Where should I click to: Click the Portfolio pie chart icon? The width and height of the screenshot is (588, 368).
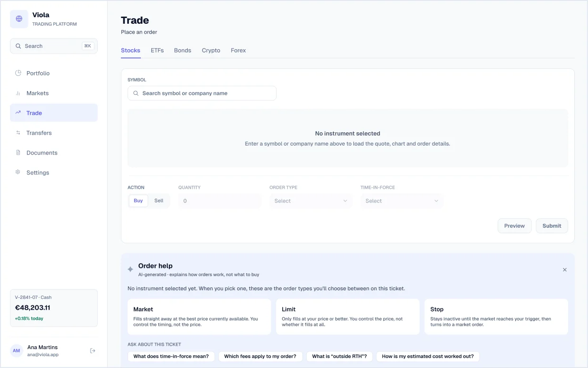pyautogui.click(x=18, y=73)
